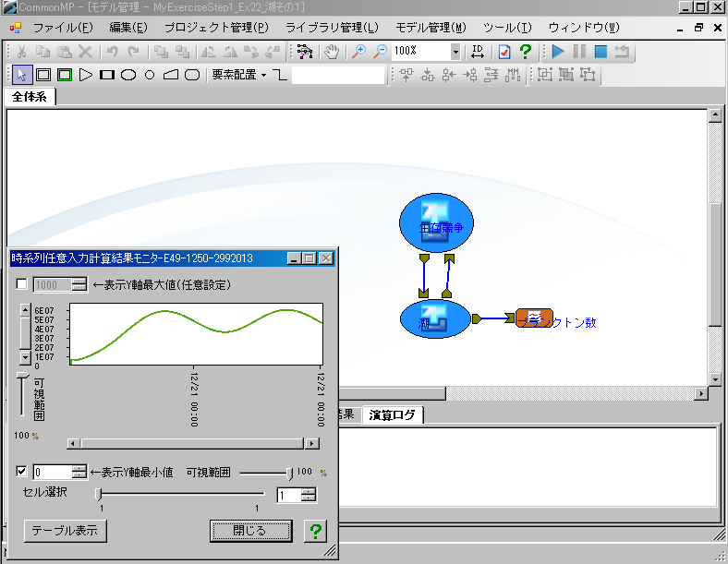Click the chart horizontal scrollbar right arrow

click(311, 444)
